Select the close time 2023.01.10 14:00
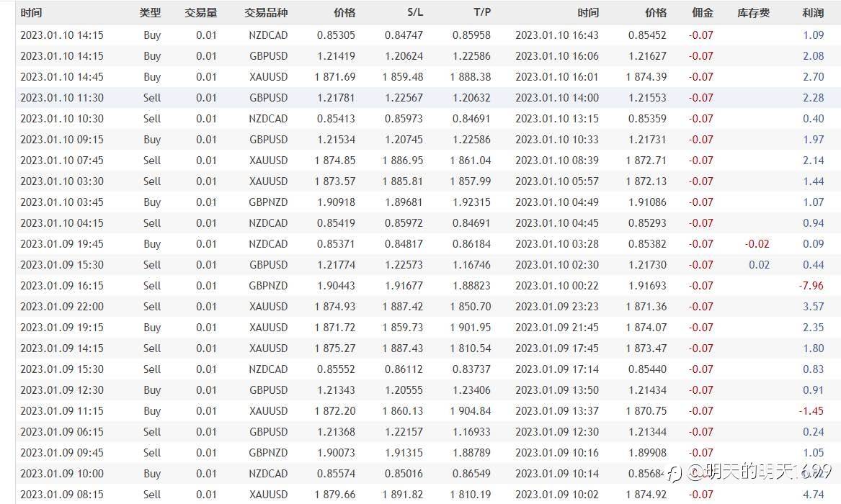This screenshot has width=841, height=504. 557,98
